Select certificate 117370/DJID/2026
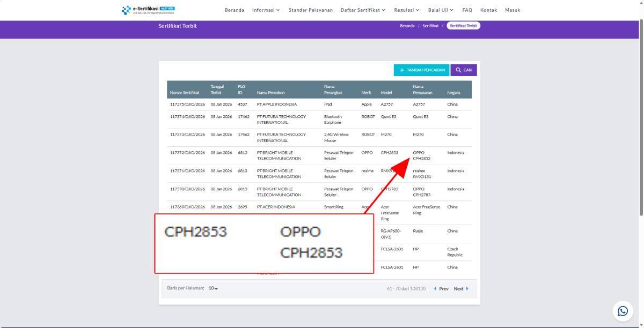 (x=187, y=189)
